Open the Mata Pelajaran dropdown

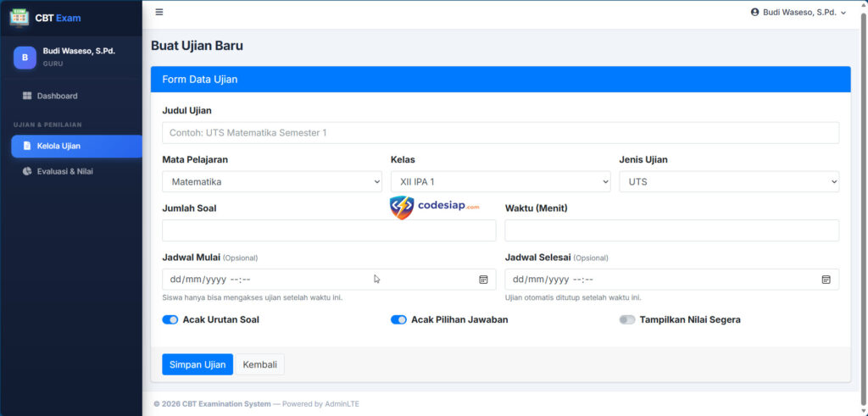(x=271, y=181)
